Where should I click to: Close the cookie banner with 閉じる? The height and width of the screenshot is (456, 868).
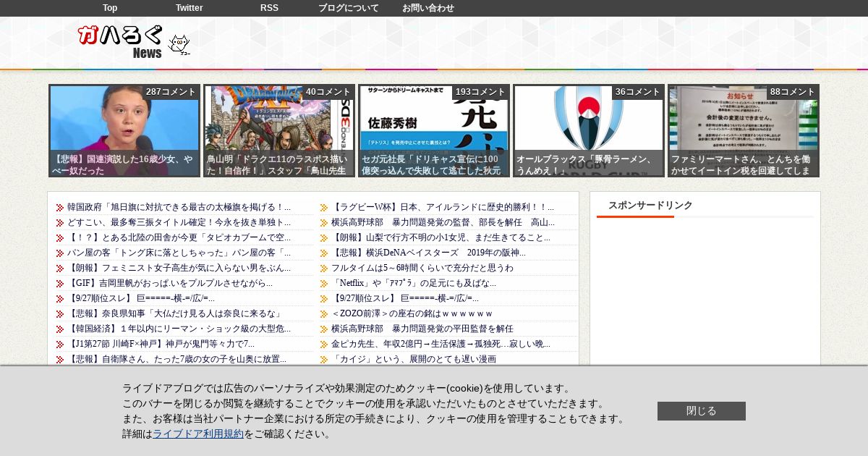[702, 411]
